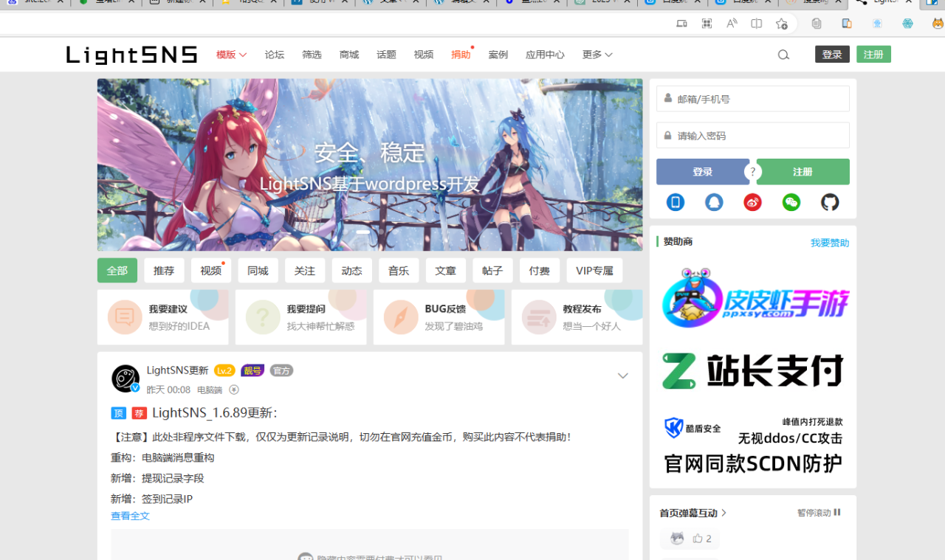Click the orange fox extension icon
The width and height of the screenshot is (945, 560).
coord(938,24)
